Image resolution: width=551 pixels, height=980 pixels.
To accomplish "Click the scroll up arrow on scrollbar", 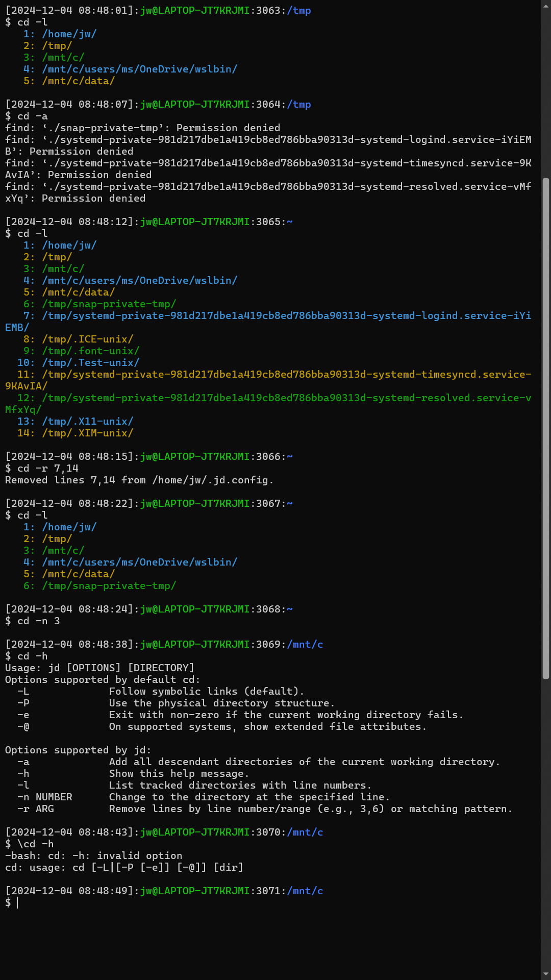I will [545, 5].
